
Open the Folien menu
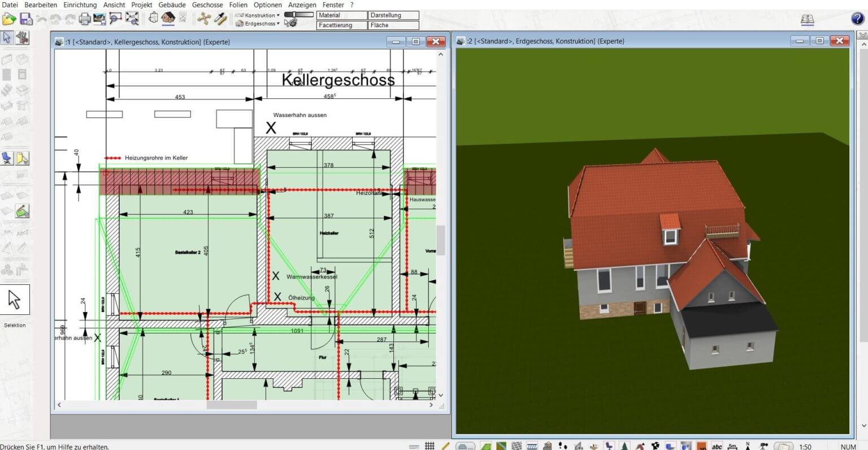[x=238, y=5]
